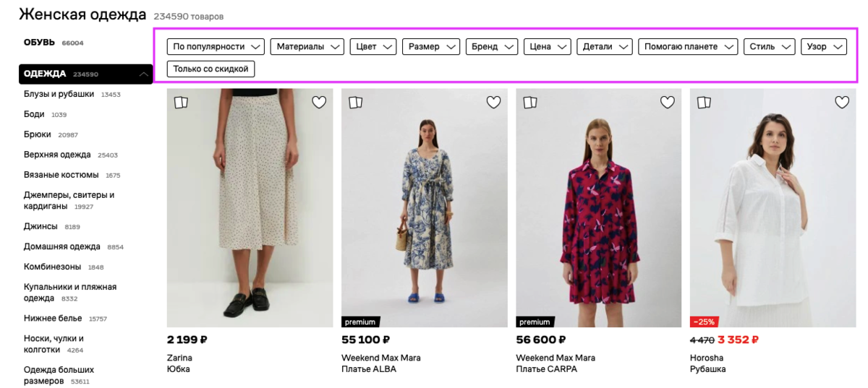Open the lookbook icon on the ALBA dress
The width and height of the screenshot is (868, 388).
[355, 103]
